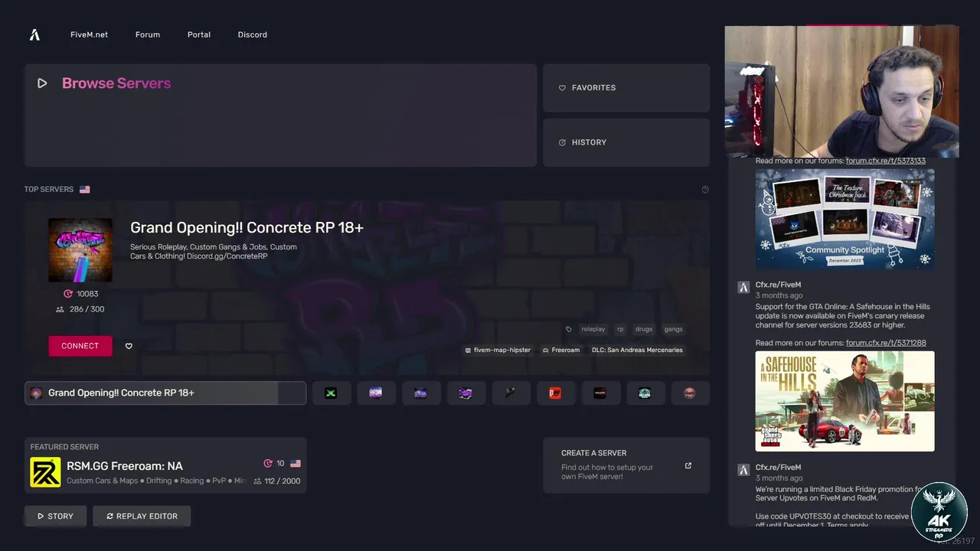
Task: Open the FiveM.net menu link
Action: click(x=89, y=34)
